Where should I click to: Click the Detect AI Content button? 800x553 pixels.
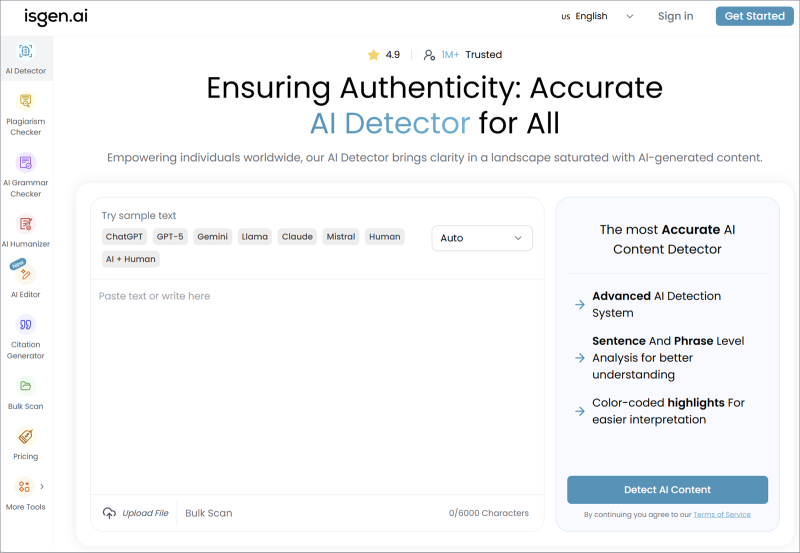coord(667,490)
